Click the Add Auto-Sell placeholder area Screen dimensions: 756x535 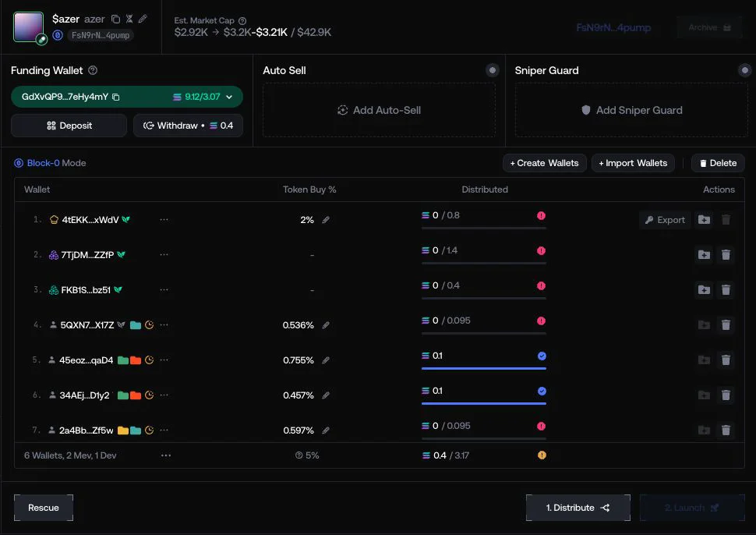click(x=379, y=110)
